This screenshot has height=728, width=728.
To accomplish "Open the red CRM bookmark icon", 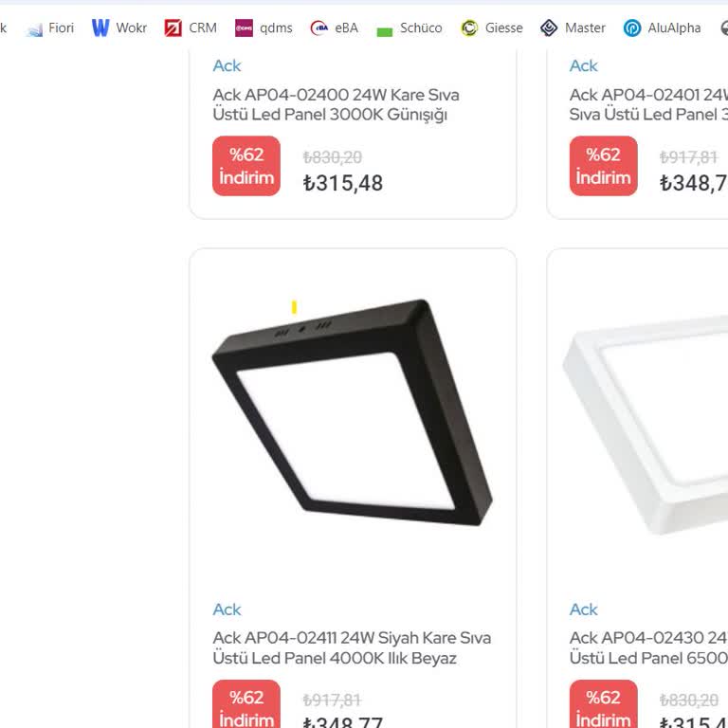I will point(173,28).
